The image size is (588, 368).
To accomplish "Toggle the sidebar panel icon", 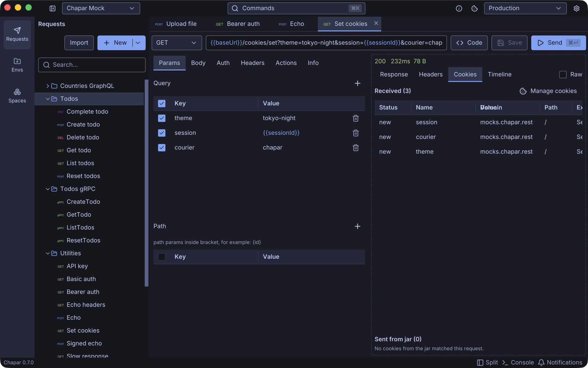I will pyautogui.click(x=53, y=8).
